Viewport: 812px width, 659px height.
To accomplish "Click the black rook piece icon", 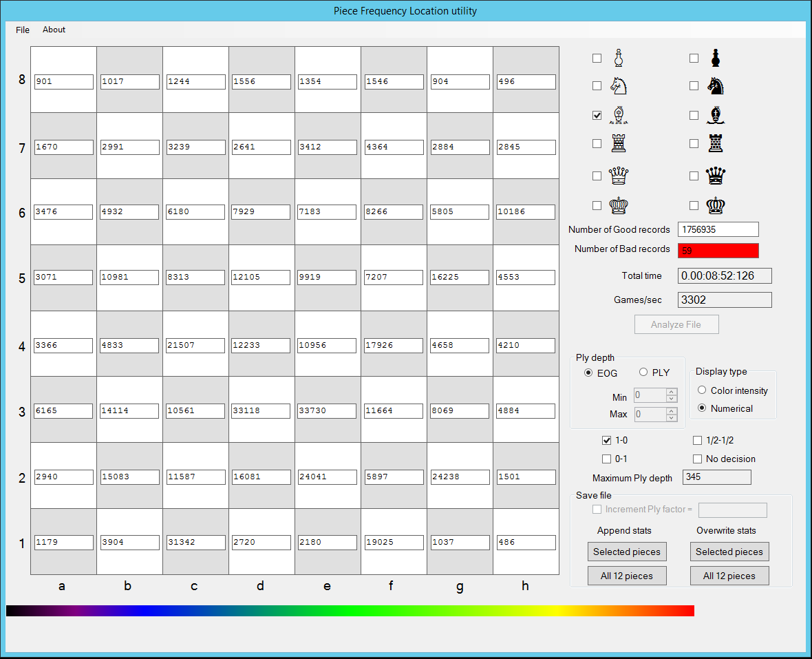I will tap(716, 143).
